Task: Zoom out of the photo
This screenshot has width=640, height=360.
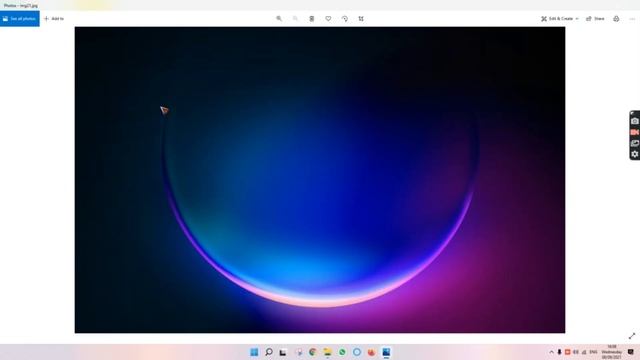Action: [x=295, y=19]
